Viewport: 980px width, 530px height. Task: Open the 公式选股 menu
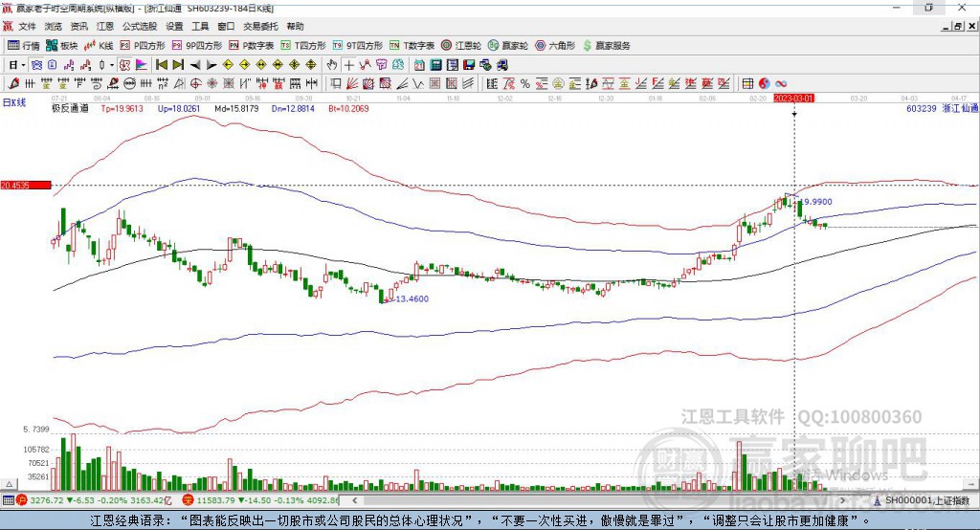(140, 26)
